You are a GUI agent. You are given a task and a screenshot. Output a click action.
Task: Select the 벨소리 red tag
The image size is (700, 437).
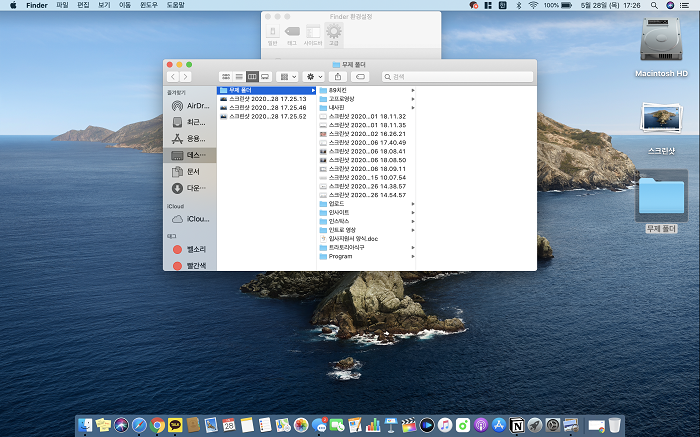point(190,250)
